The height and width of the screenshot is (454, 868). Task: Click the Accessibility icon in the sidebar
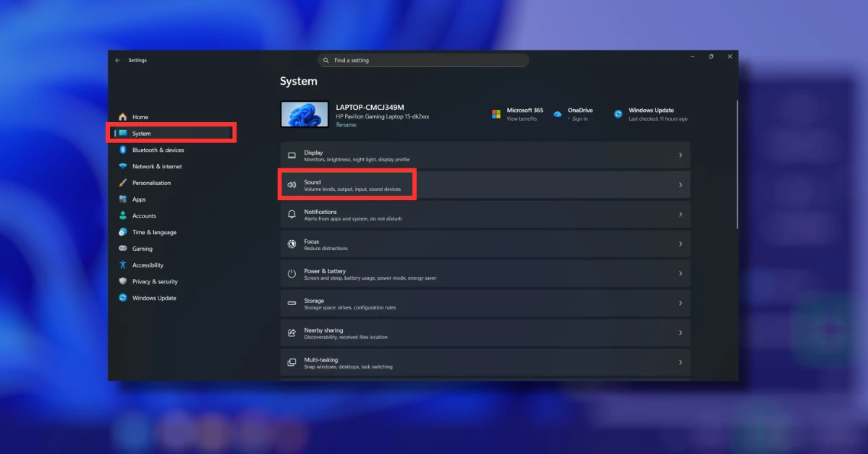tap(123, 265)
